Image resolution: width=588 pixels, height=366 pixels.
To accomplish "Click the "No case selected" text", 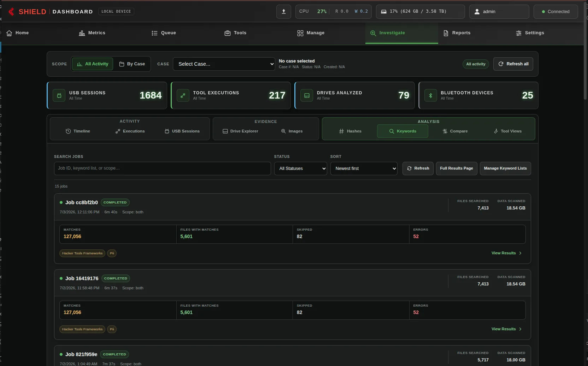I will pos(297,61).
